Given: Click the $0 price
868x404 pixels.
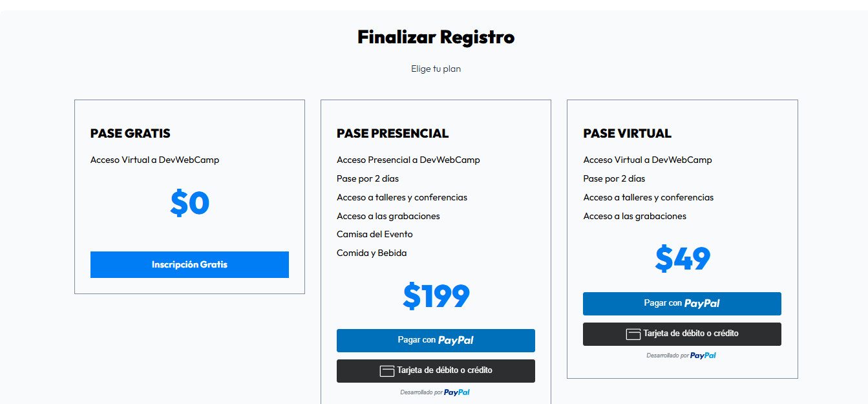Looking at the screenshot, I should click(190, 203).
